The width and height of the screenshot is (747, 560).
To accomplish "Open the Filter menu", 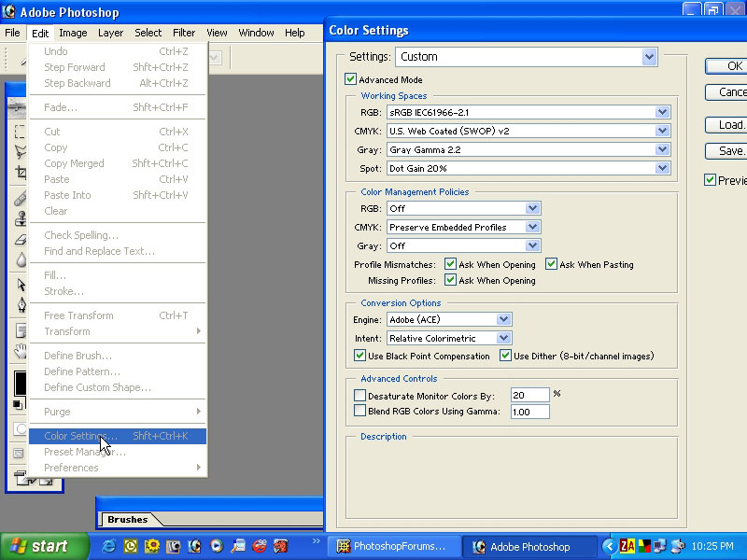I will click(x=184, y=33).
